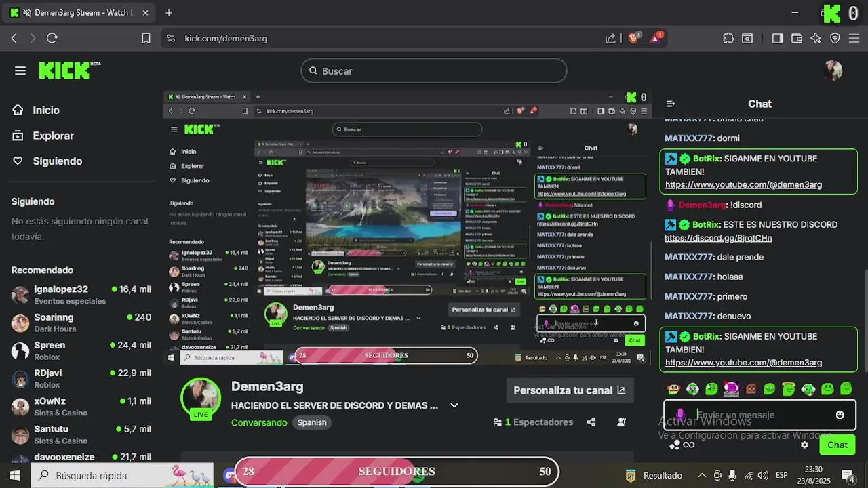Open recommended channel RDjavi
The height and width of the screenshot is (488, 868).
(x=81, y=378)
